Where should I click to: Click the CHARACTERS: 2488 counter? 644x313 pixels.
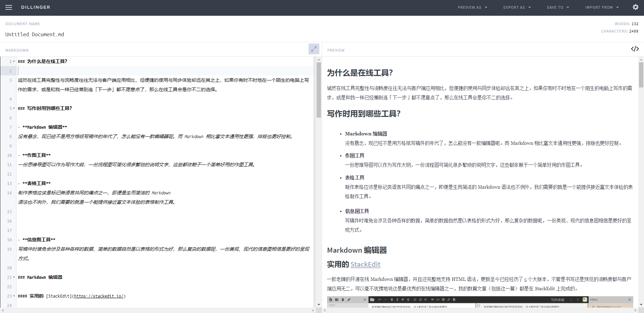pyautogui.click(x=620, y=31)
